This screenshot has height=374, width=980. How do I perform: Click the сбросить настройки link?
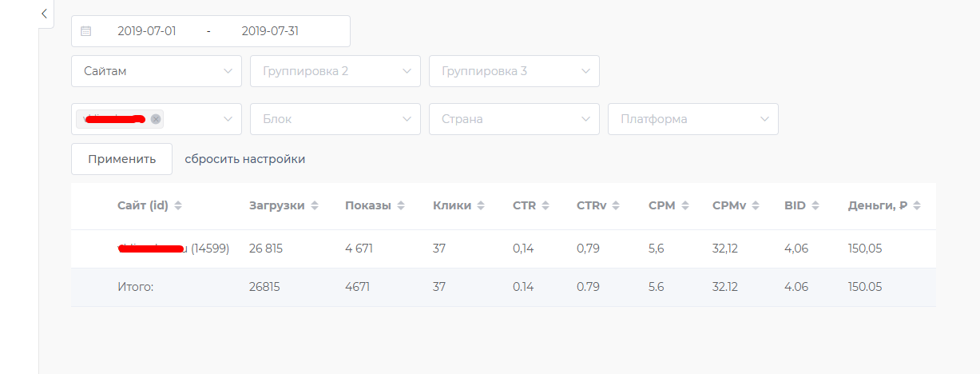coord(245,159)
